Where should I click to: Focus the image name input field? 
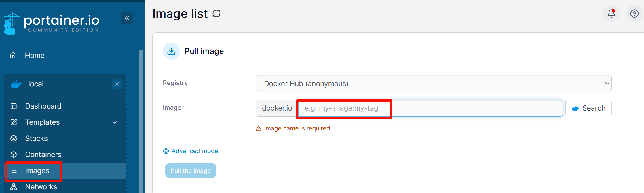tap(430, 108)
